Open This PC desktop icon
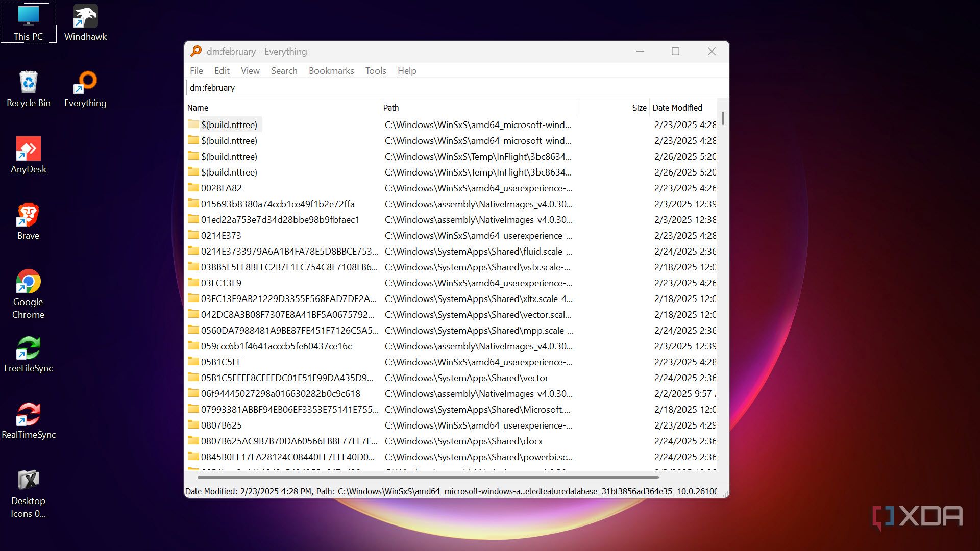The image size is (980, 551). click(x=28, y=23)
